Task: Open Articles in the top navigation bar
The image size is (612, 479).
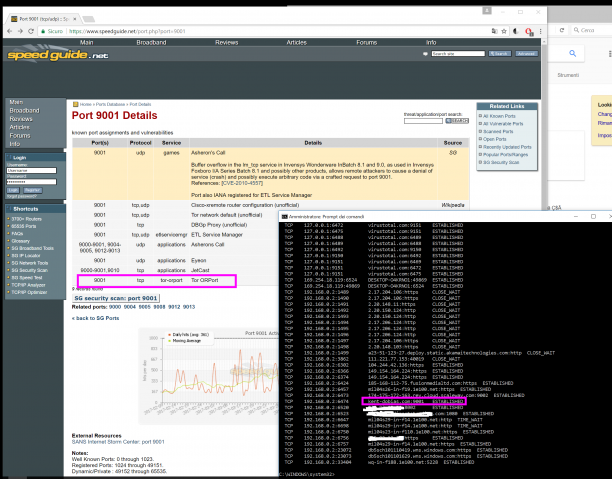Action: click(297, 42)
